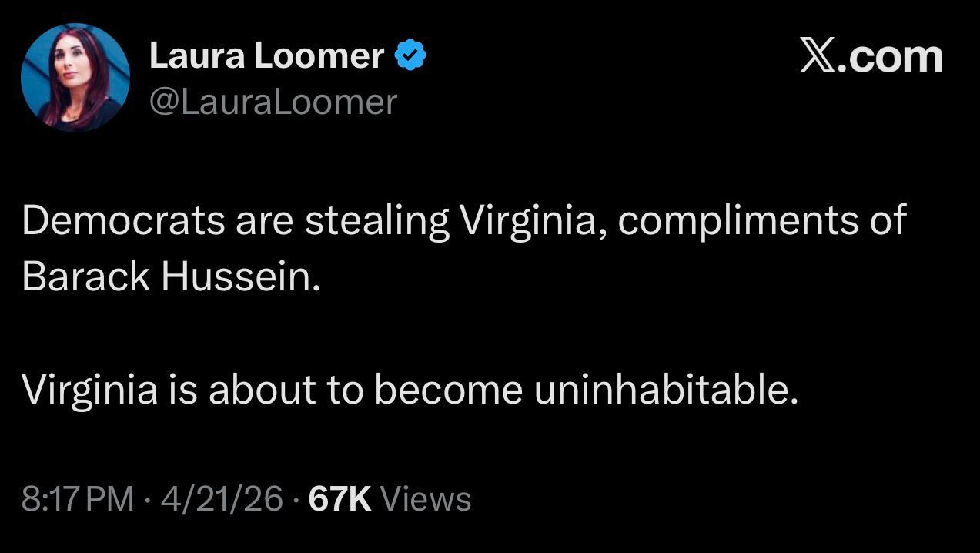The height and width of the screenshot is (553, 980).
Task: Click the sentence 'Virginia is about to become uninhabitable.'
Action: point(410,390)
